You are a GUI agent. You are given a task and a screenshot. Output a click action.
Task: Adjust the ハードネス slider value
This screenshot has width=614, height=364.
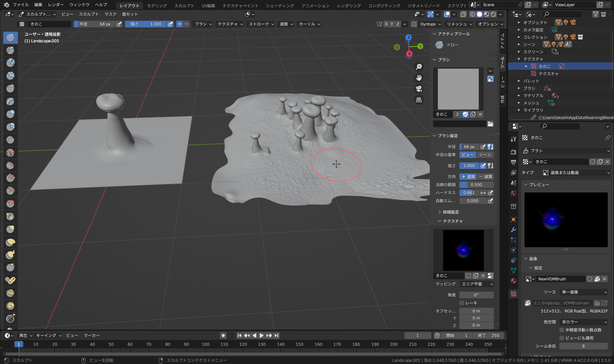pos(469,193)
